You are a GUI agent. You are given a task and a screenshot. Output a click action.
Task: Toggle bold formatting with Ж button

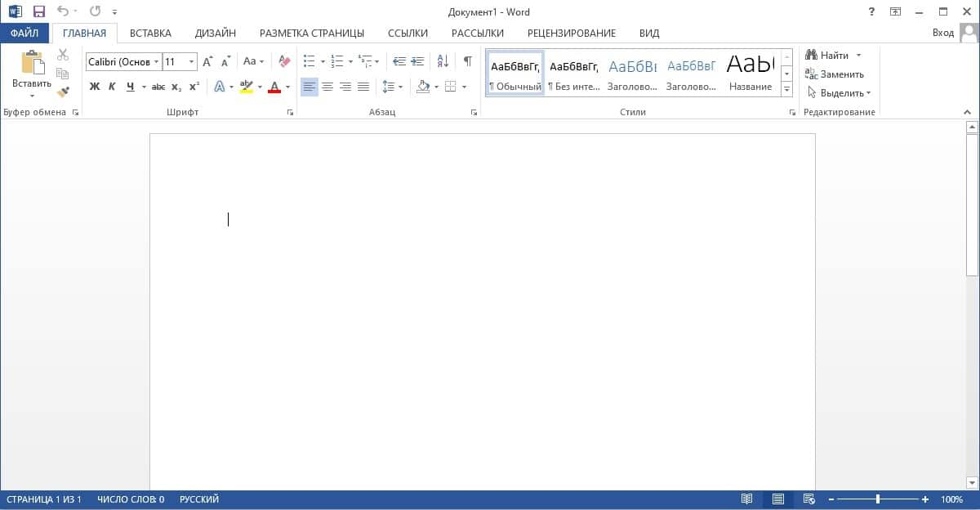click(96, 84)
